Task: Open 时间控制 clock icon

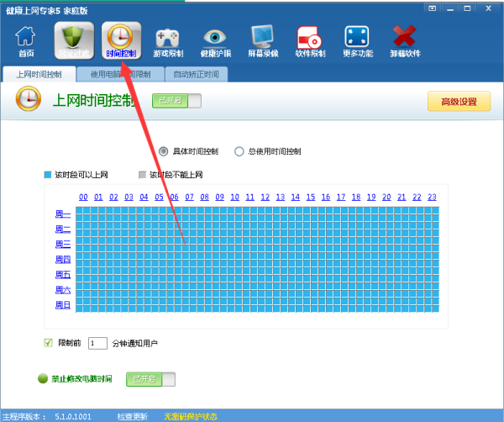Action: (x=121, y=40)
